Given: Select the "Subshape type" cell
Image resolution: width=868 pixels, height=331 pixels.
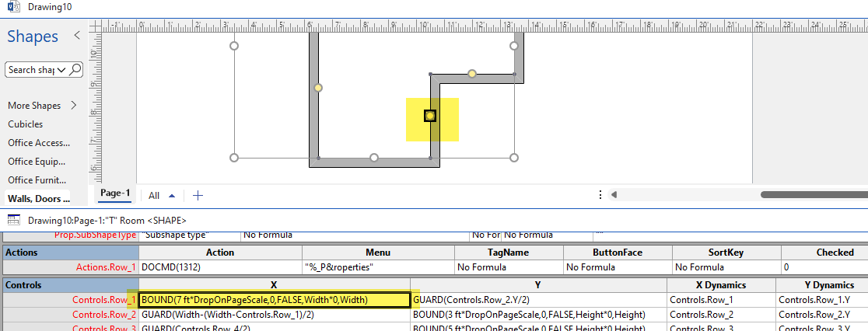Looking at the screenshot, I should coord(189,235).
